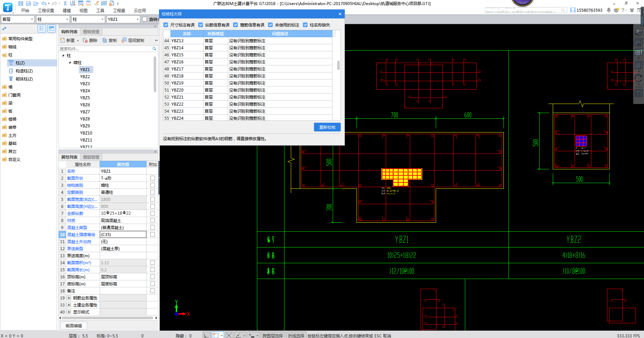This screenshot has width=644, height=338.
Task: Open the application logo menu
Action: tap(7, 7)
